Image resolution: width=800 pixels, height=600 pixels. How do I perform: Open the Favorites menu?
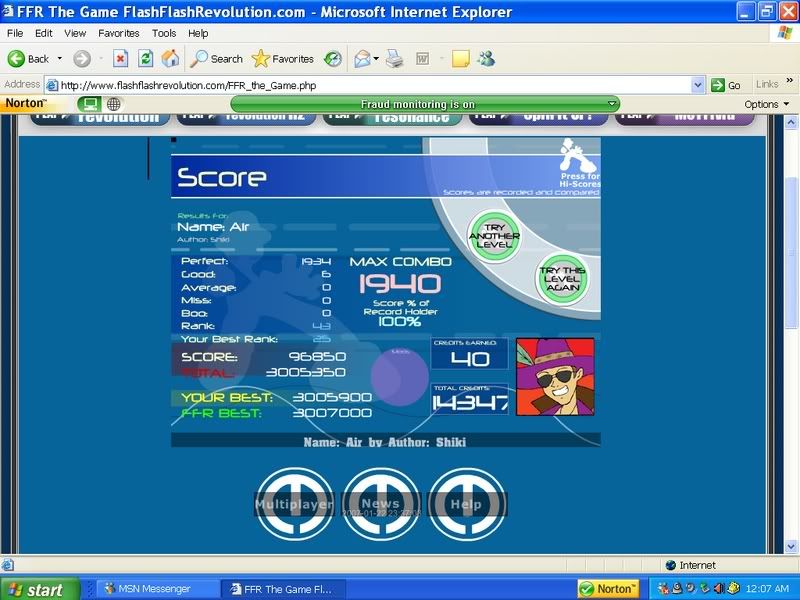coord(119,33)
